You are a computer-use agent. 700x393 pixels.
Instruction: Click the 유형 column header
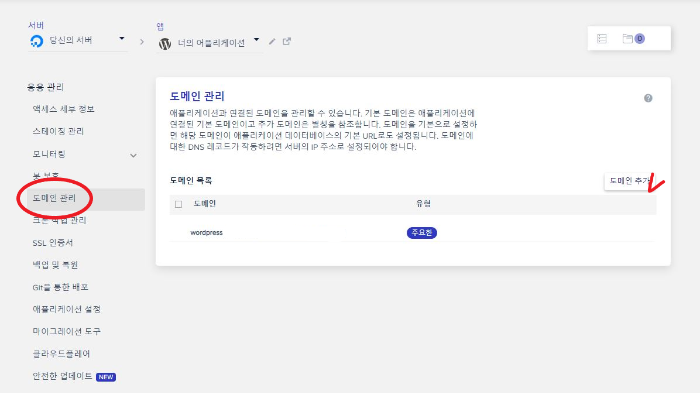tap(423, 204)
